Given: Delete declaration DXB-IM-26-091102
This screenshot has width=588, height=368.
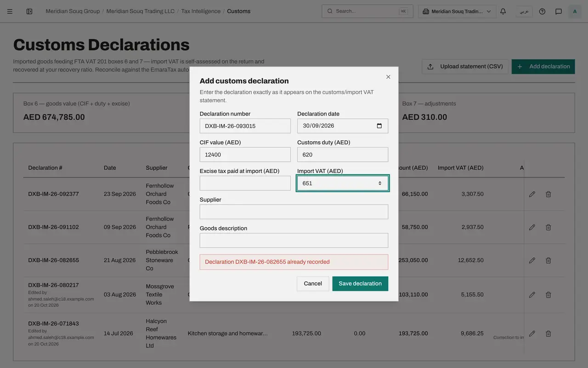Looking at the screenshot, I should [548, 227].
